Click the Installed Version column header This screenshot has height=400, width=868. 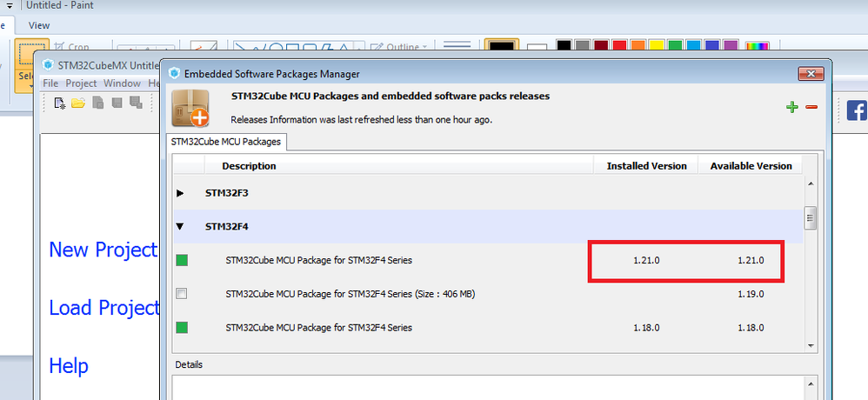[646, 165]
